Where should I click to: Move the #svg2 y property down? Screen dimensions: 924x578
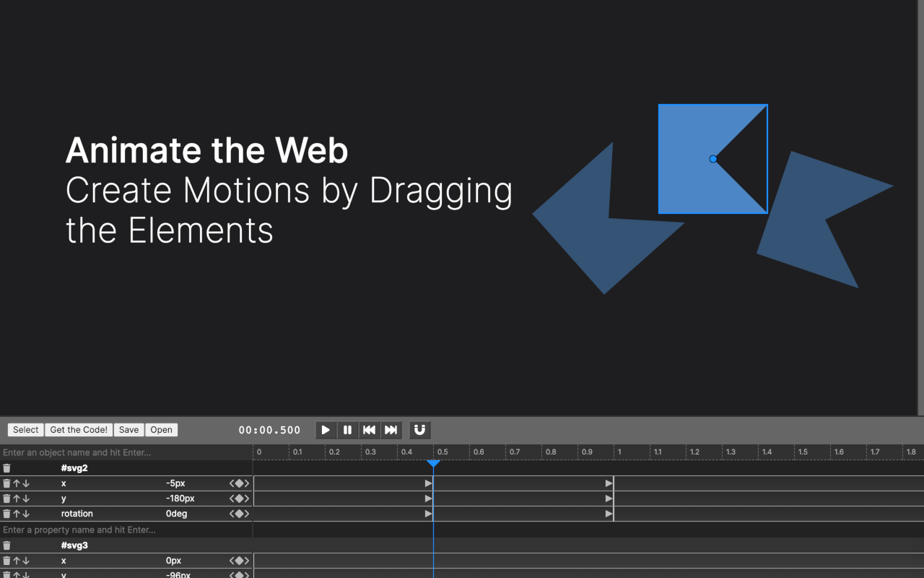tap(26, 499)
